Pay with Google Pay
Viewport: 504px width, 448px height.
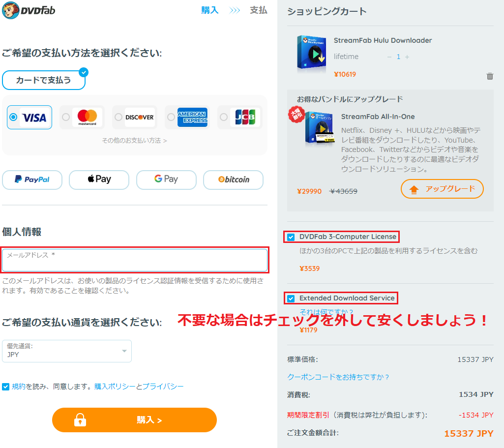(166, 179)
